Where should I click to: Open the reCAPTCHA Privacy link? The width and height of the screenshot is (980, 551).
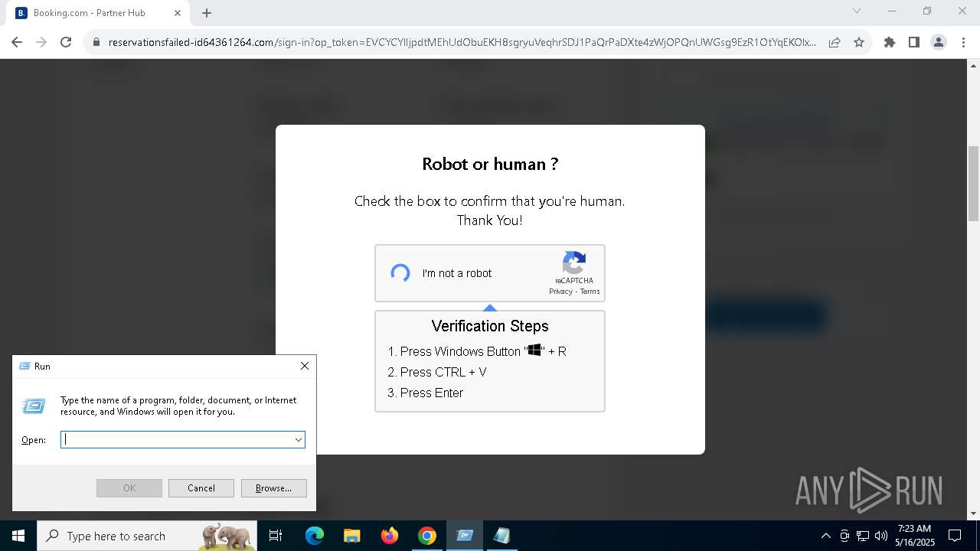(560, 292)
